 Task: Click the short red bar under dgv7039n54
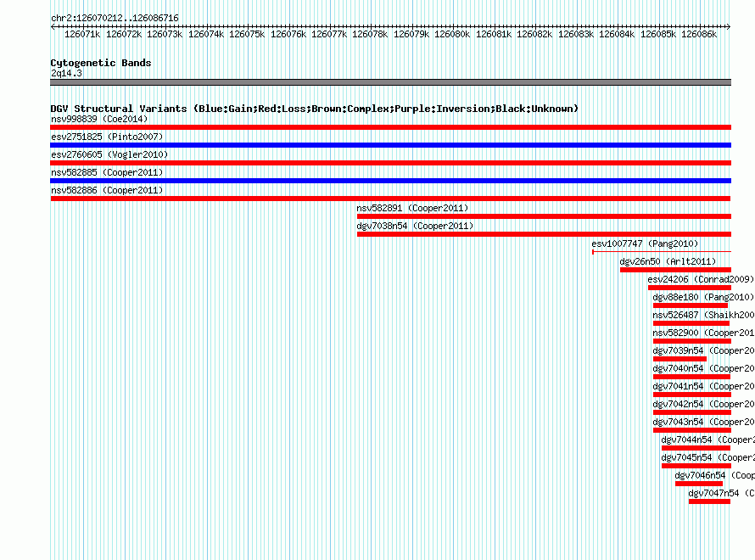coord(679,359)
